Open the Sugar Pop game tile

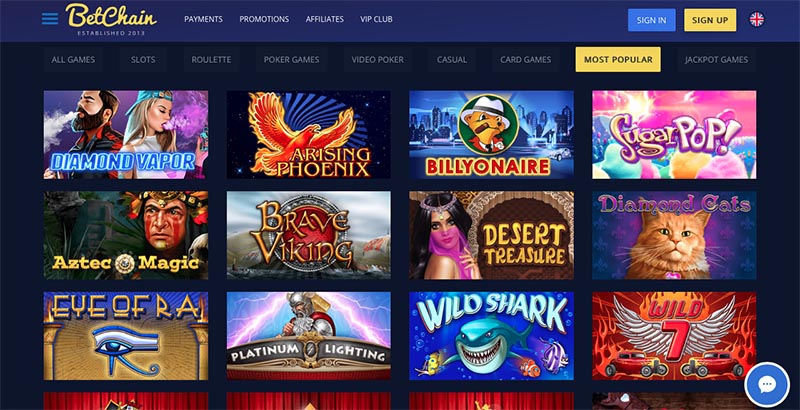(x=674, y=135)
